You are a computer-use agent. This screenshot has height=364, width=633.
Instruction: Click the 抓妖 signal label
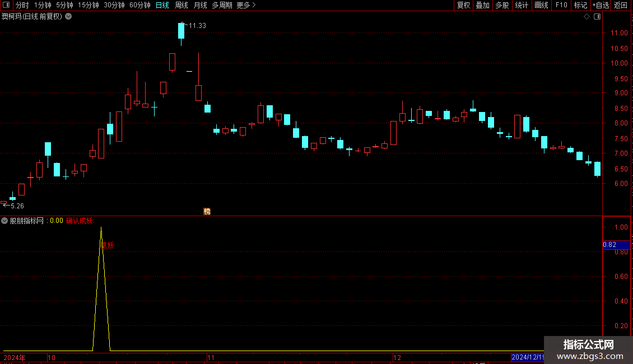point(108,245)
